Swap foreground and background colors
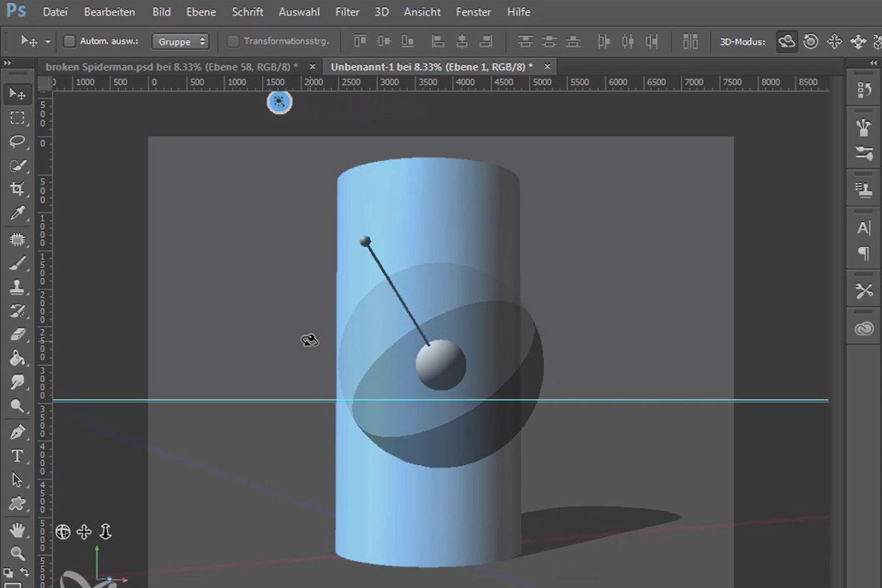The height and width of the screenshot is (588, 882). coord(24,572)
